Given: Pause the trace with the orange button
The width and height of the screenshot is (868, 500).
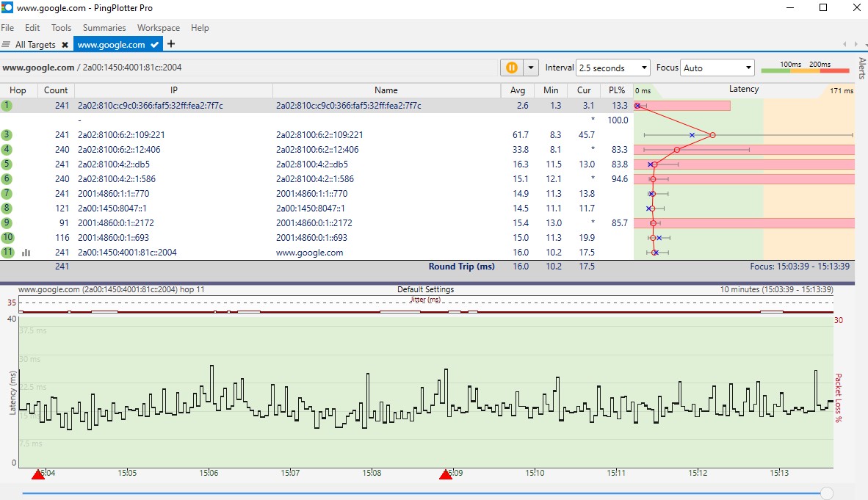Looking at the screenshot, I should [512, 68].
